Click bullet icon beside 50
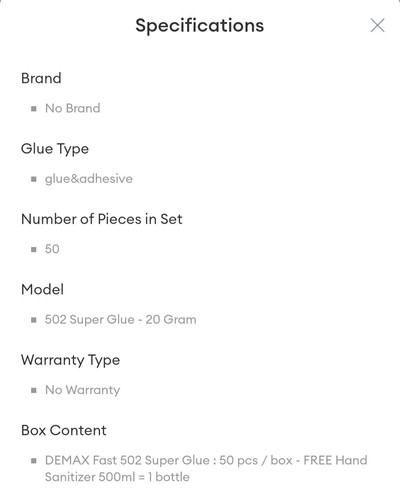Viewport: 400px width, 500px height. click(x=34, y=249)
